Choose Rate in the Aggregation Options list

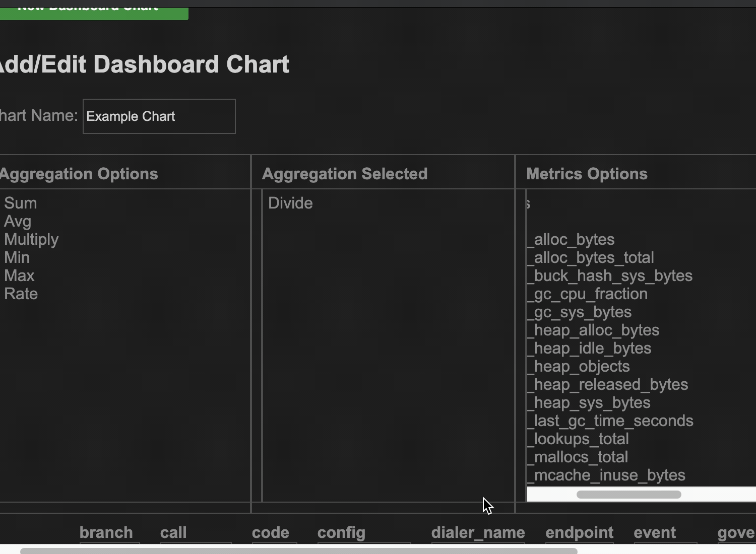pyautogui.click(x=21, y=294)
